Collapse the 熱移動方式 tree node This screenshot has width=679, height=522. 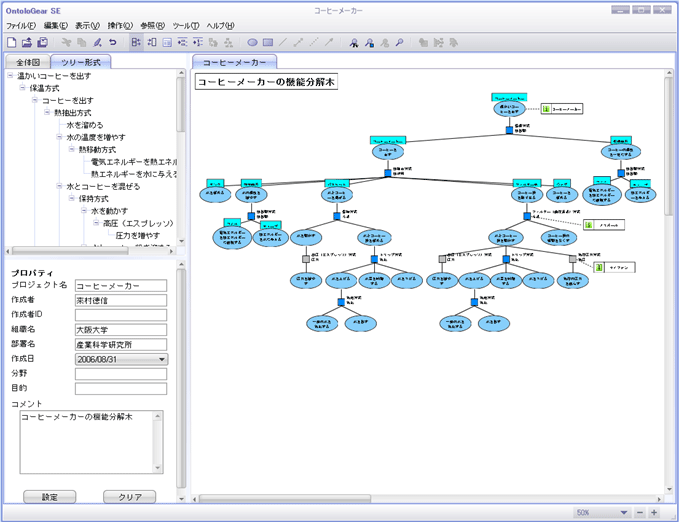coord(71,149)
